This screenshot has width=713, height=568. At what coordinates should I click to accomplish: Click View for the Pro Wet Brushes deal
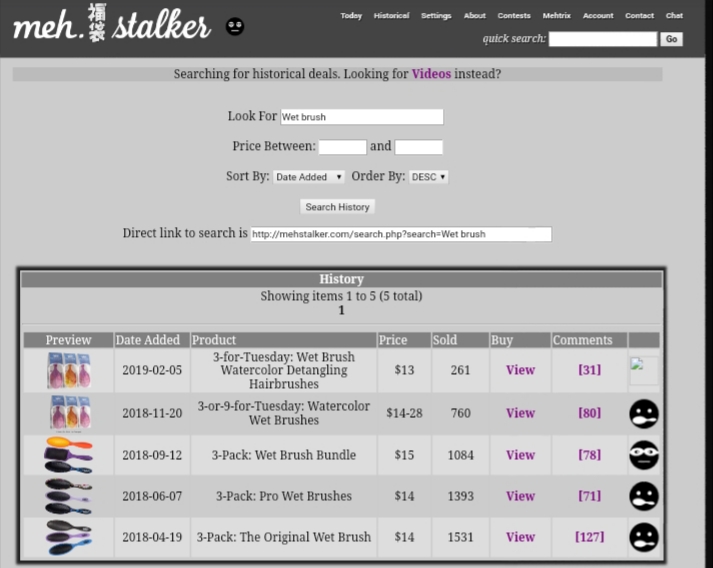coord(520,496)
